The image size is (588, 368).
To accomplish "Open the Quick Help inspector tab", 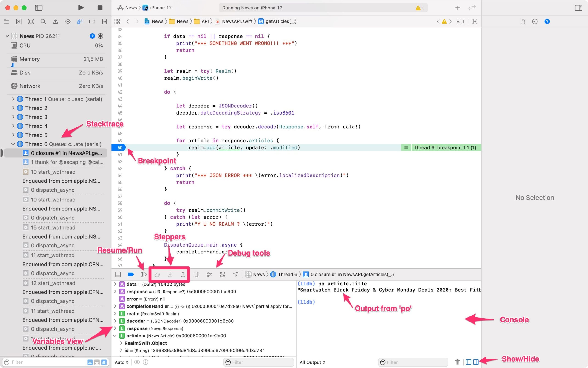I will coord(547,21).
